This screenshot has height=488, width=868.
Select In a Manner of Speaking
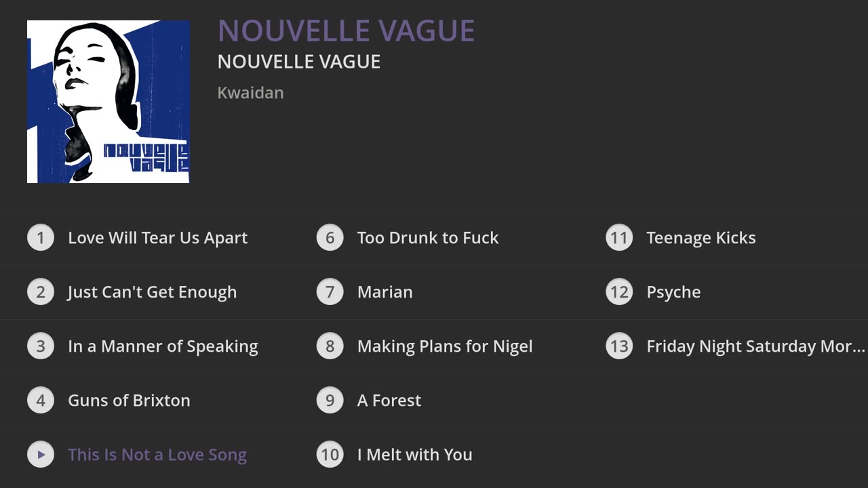coord(163,346)
